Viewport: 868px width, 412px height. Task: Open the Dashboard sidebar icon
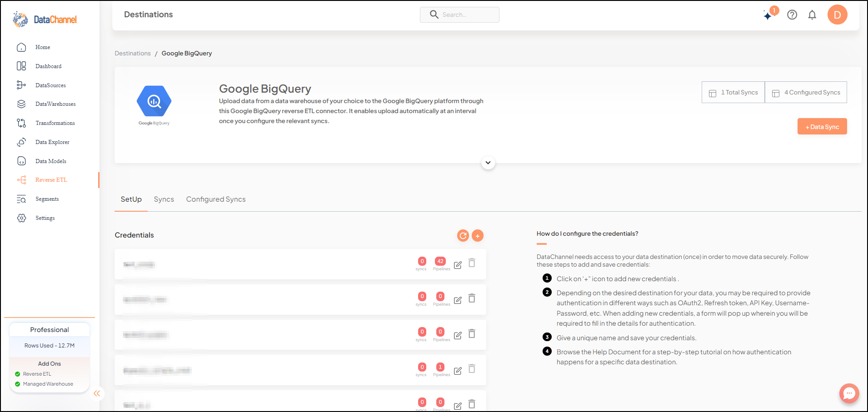pos(21,66)
